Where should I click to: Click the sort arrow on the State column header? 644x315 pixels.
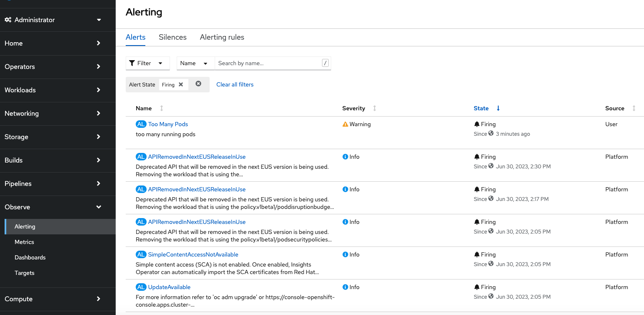pos(498,108)
